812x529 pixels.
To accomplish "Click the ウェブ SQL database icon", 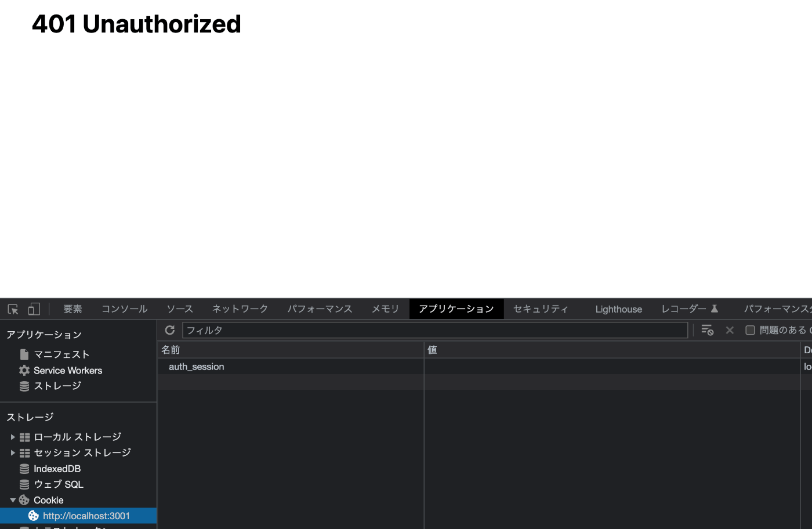I will [24, 484].
